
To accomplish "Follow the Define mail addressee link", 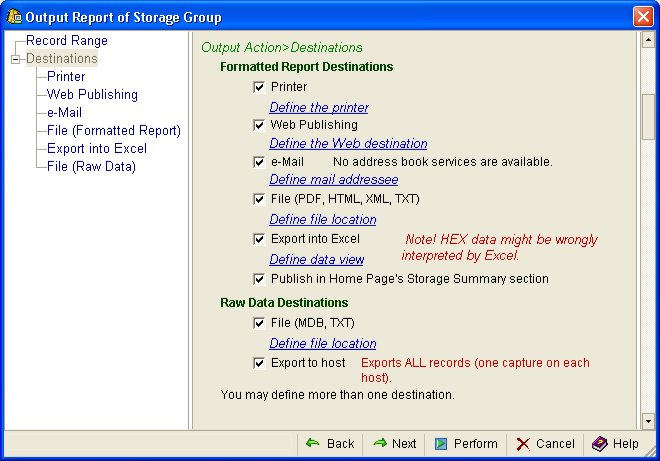I will 334,180.
